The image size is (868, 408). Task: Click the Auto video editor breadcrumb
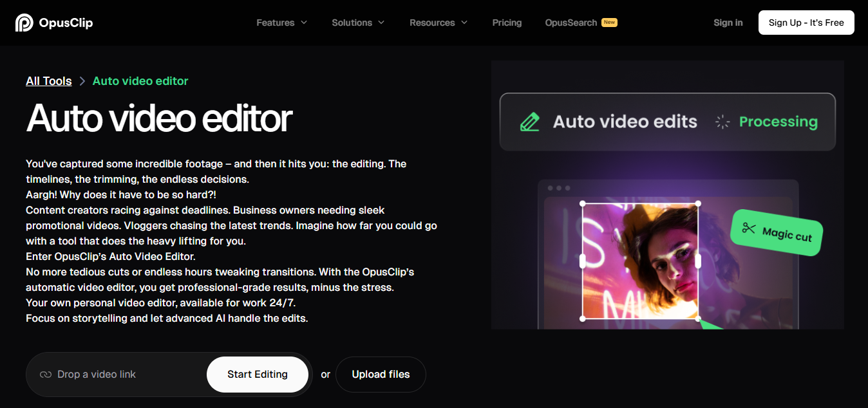point(140,80)
